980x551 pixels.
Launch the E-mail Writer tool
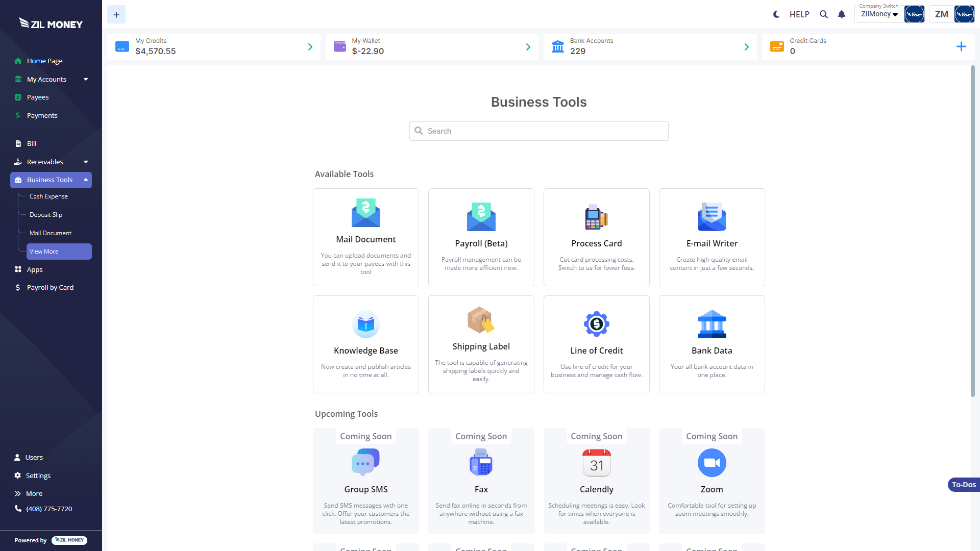(712, 237)
